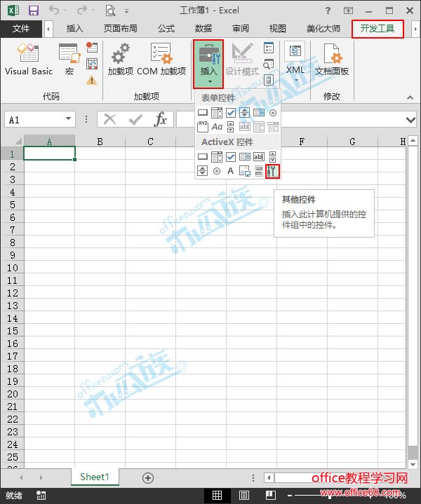
Task: Switch to Normal view in status bar
Action: 218,496
